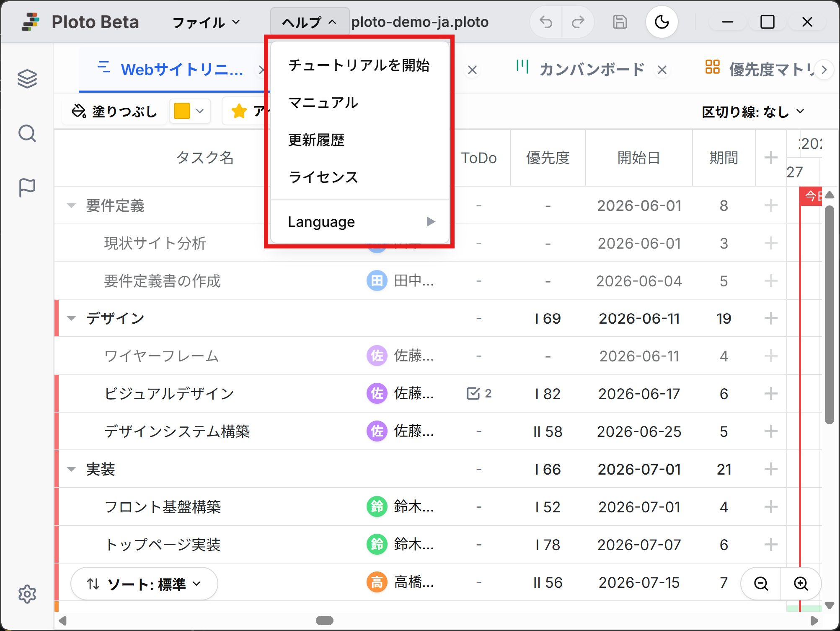Click the yellow star icon button
This screenshot has height=631, width=840.
pos(239,111)
